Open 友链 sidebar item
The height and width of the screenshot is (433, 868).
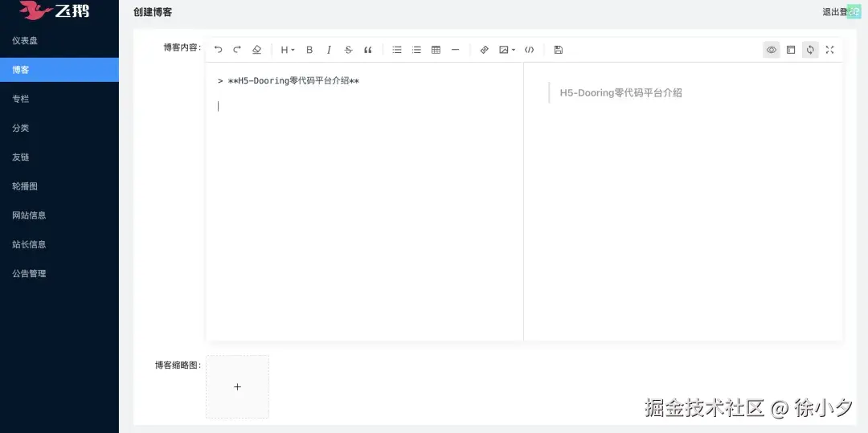(x=59, y=157)
